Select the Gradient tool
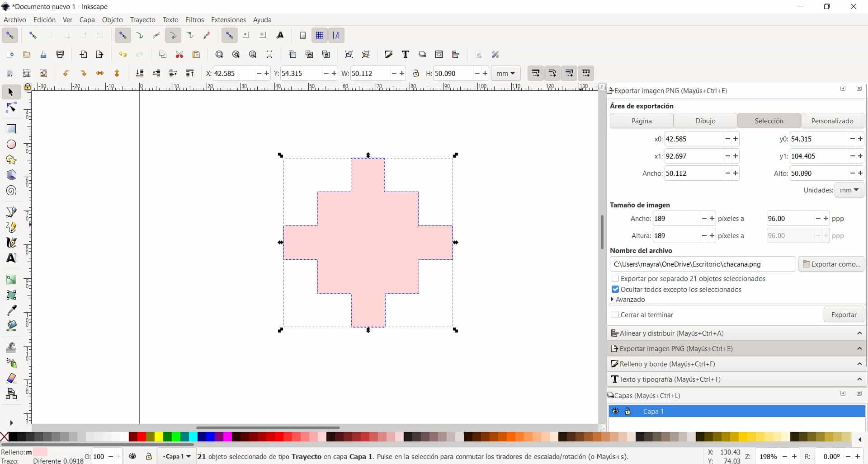Viewport: 868px width, 464px height. coord(11,279)
